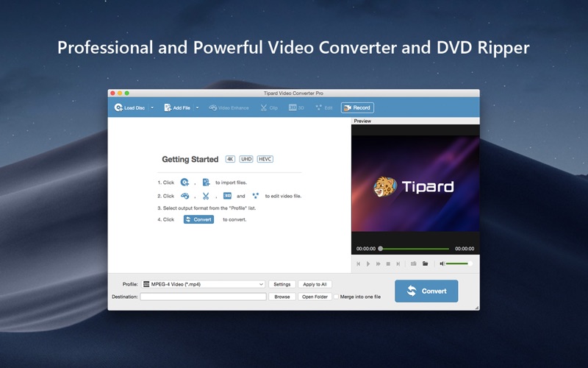Click the Settings button
The width and height of the screenshot is (588, 368).
(x=282, y=284)
